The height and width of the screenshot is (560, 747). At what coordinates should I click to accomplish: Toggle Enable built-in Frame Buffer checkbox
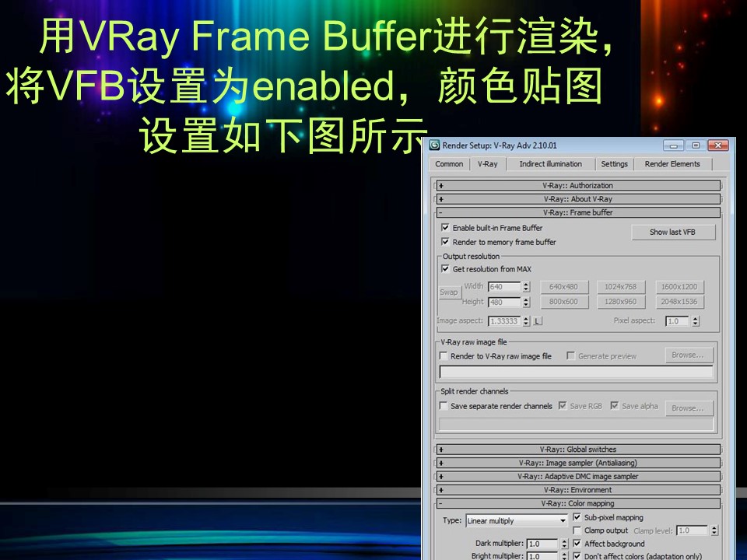[x=445, y=228]
